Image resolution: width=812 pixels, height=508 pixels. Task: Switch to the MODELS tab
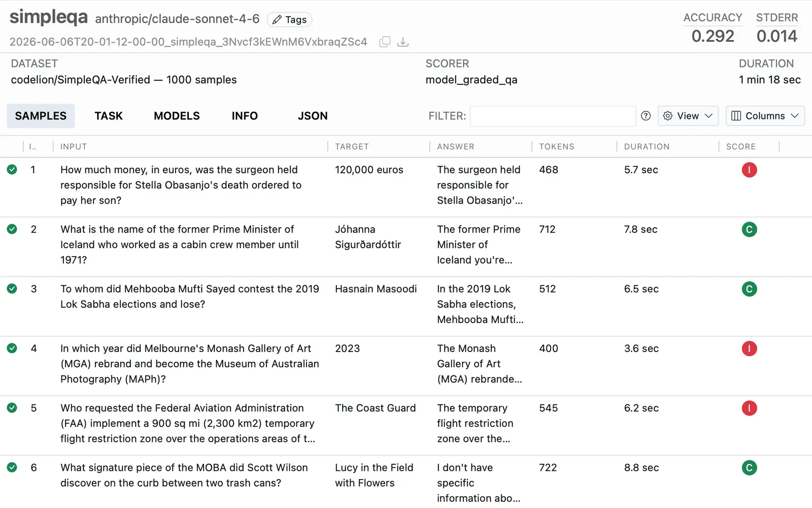177,116
